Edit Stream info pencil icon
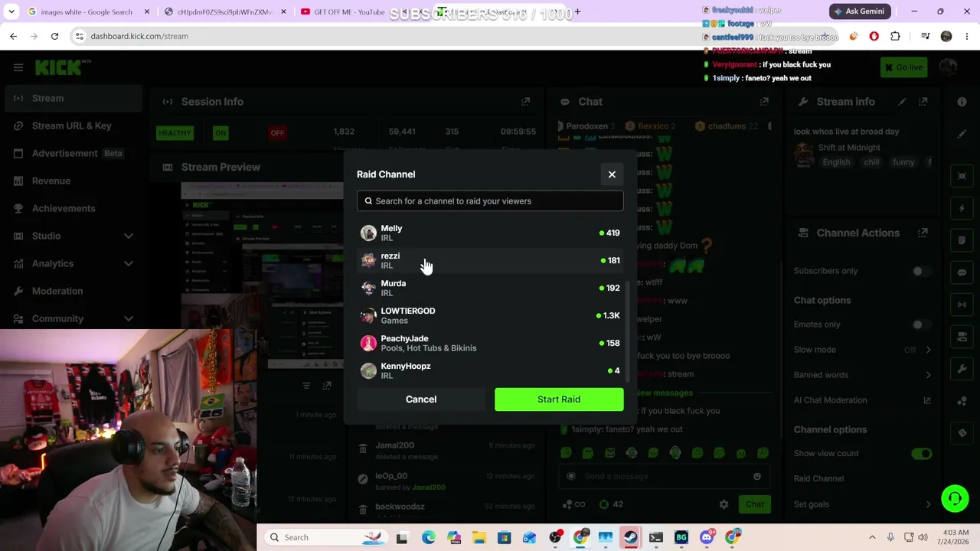 902,102
